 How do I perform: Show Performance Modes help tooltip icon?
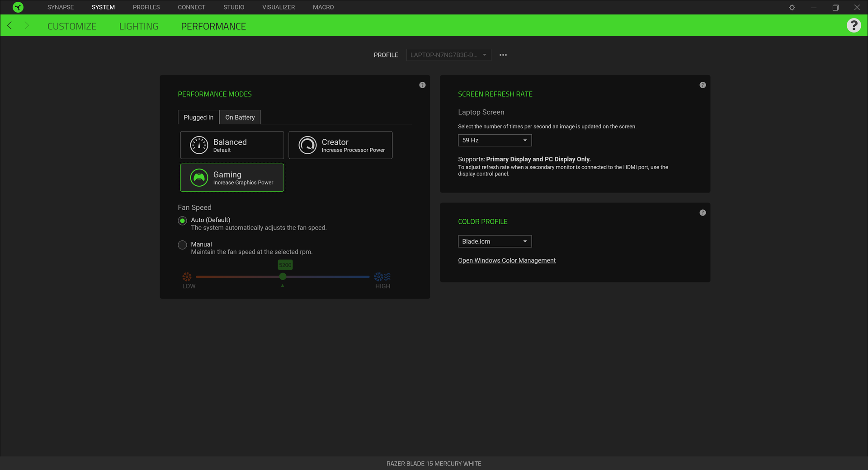click(x=422, y=85)
